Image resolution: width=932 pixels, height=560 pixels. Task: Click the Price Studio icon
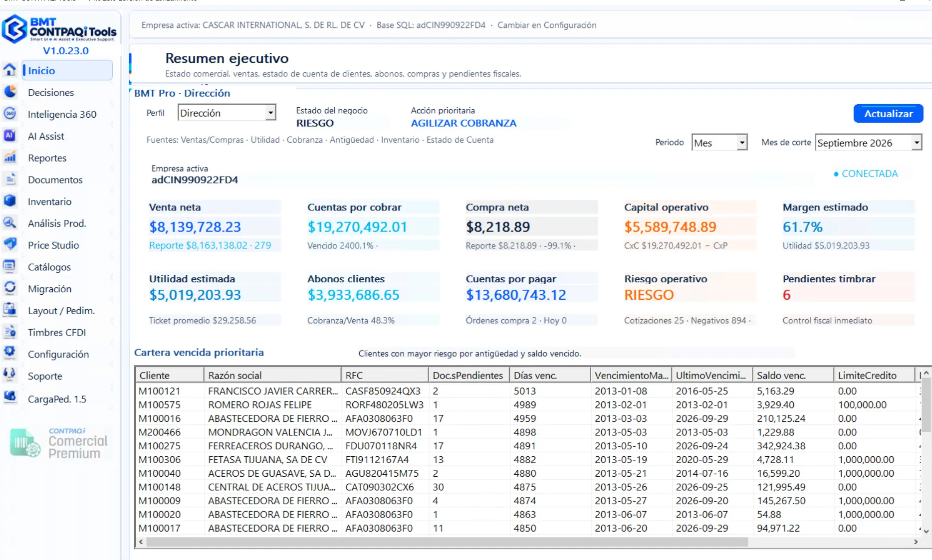click(x=9, y=244)
